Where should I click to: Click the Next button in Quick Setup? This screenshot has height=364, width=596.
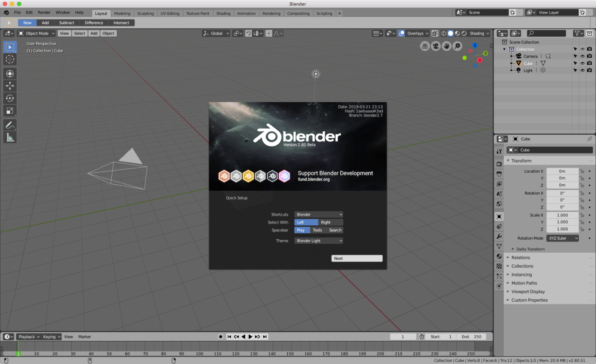pos(357,258)
